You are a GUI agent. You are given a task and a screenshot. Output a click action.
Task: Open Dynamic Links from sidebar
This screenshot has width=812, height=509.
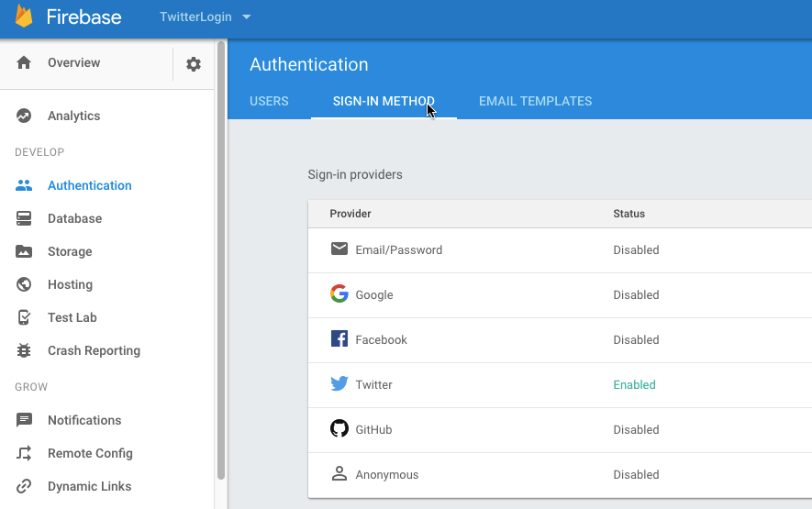pos(89,486)
